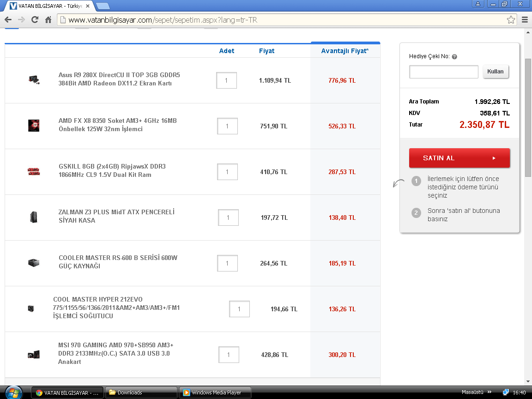Click scrollbar down arrow
532x399 pixels.
click(x=527, y=382)
